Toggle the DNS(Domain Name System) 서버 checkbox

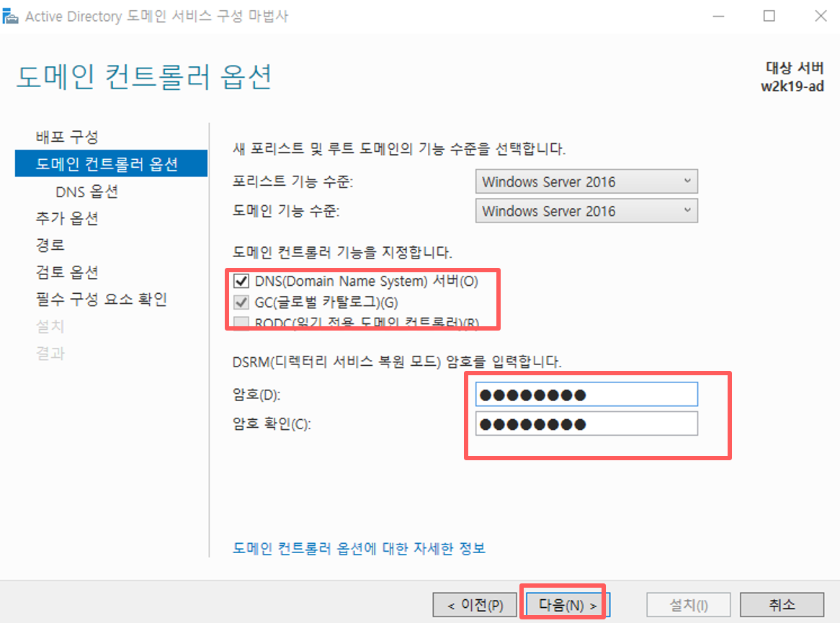[x=241, y=281]
